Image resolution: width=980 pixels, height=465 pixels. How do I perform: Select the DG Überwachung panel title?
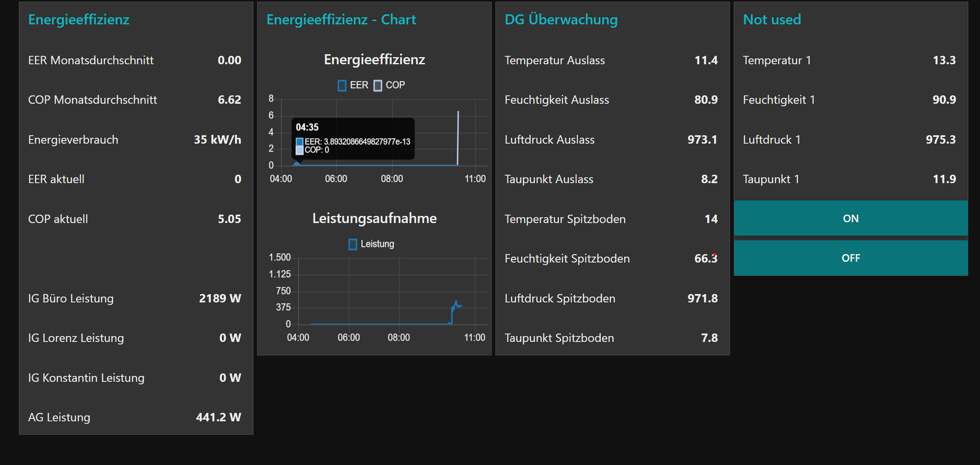(561, 20)
